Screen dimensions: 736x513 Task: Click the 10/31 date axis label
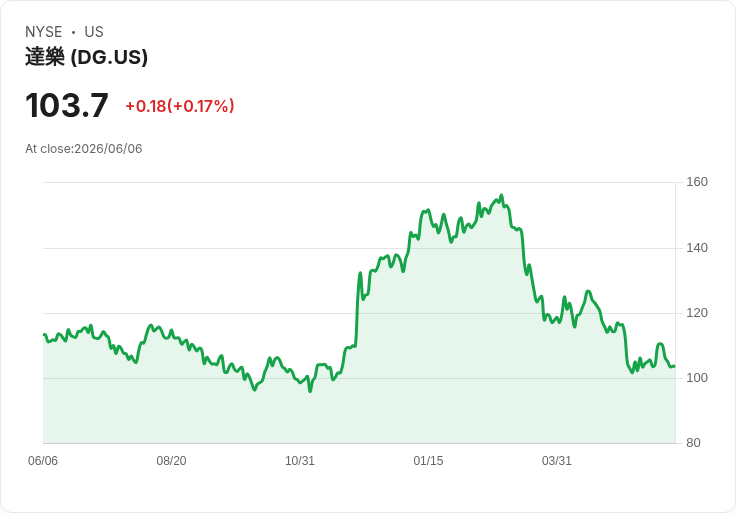[300, 461]
